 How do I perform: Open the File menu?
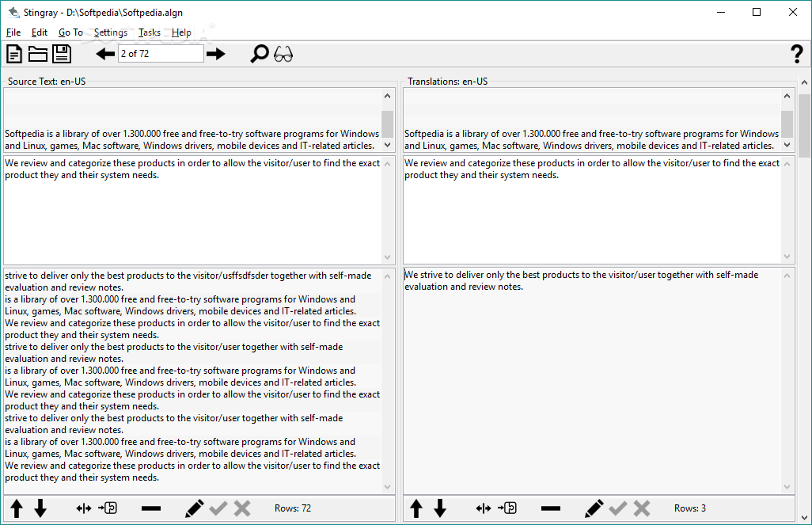pyautogui.click(x=13, y=32)
